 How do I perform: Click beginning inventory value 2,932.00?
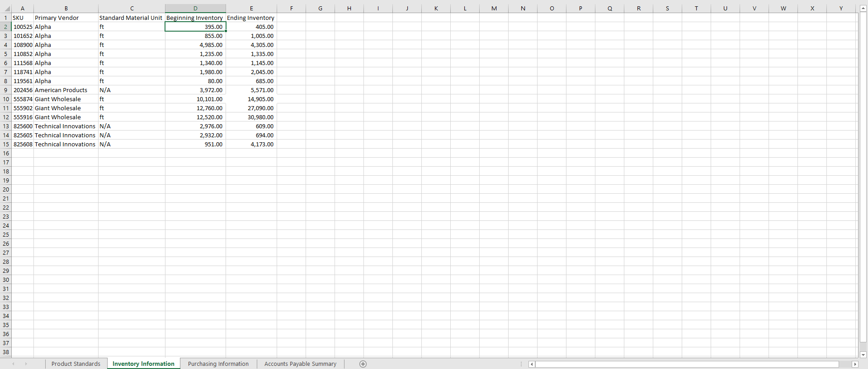click(x=195, y=135)
